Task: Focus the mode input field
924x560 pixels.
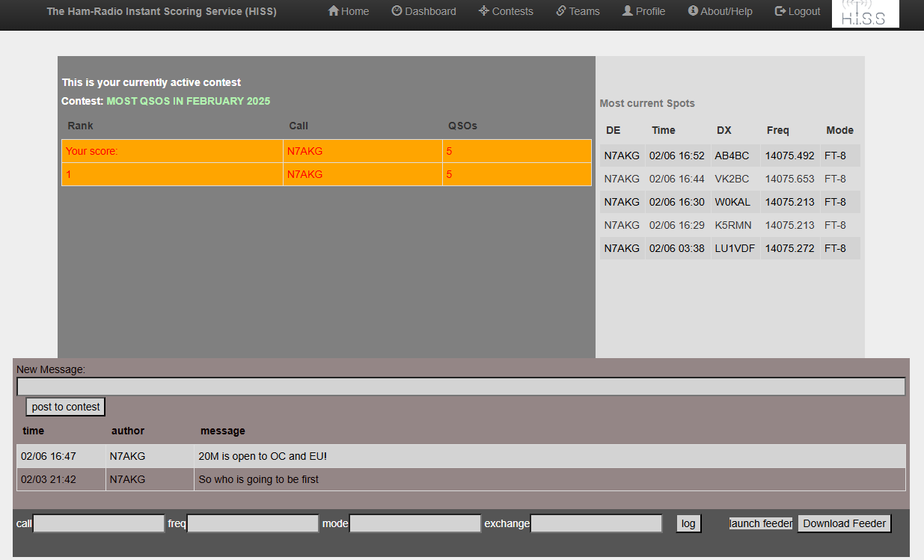Action: [415, 523]
